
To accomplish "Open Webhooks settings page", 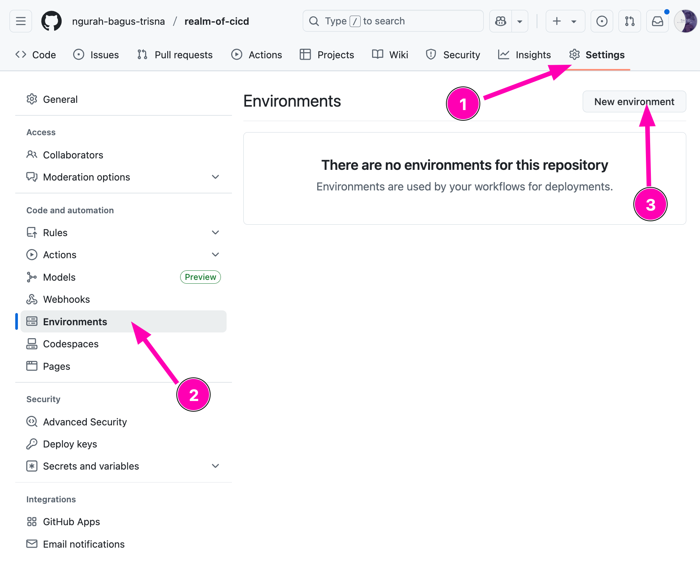I will 66,299.
